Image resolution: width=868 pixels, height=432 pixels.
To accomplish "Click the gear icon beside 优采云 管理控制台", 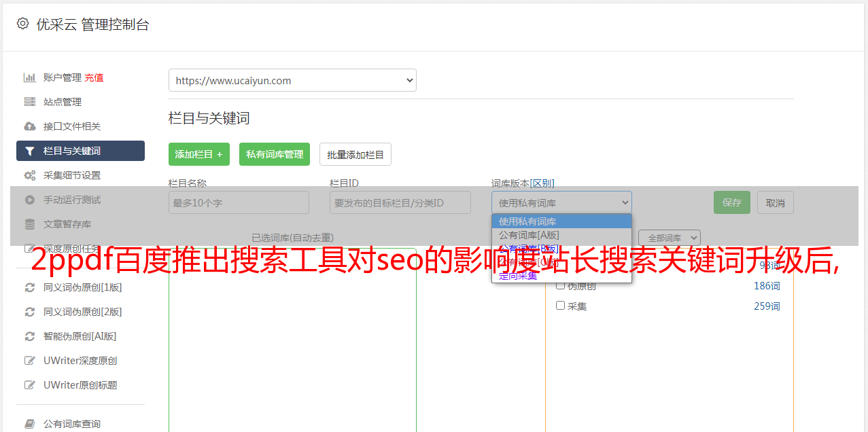I will [22, 24].
